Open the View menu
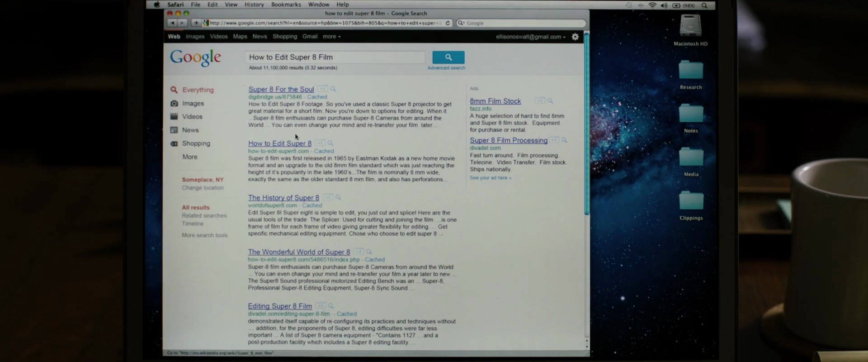The height and width of the screenshot is (362, 868). (231, 5)
